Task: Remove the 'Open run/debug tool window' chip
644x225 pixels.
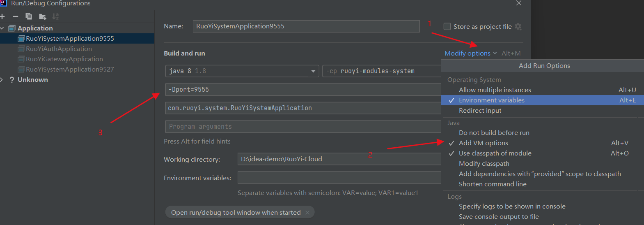Action: (307, 213)
